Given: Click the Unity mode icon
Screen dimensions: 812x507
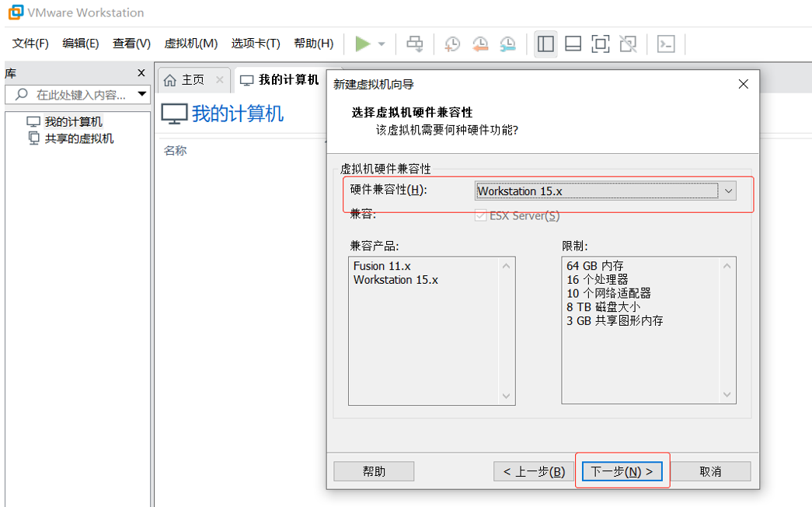Looking at the screenshot, I should pos(628,44).
